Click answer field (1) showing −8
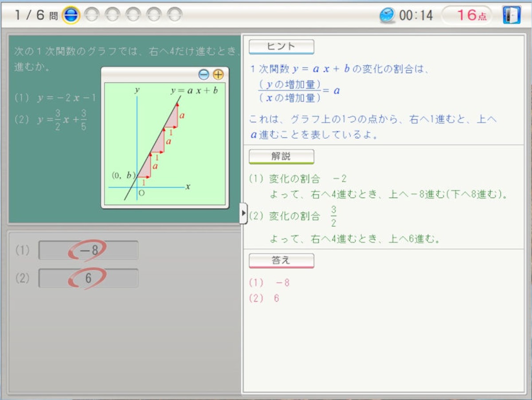Viewport: 532px width, 400px height. [88, 250]
